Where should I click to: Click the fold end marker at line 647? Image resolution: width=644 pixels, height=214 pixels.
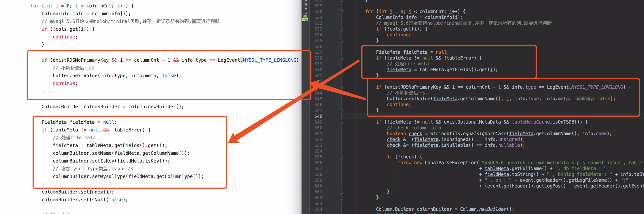[x=341, y=110]
